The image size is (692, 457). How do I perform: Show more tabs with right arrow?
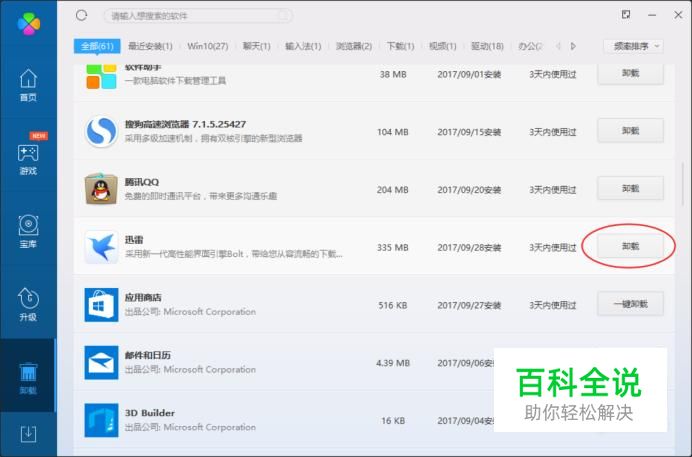[x=573, y=46]
